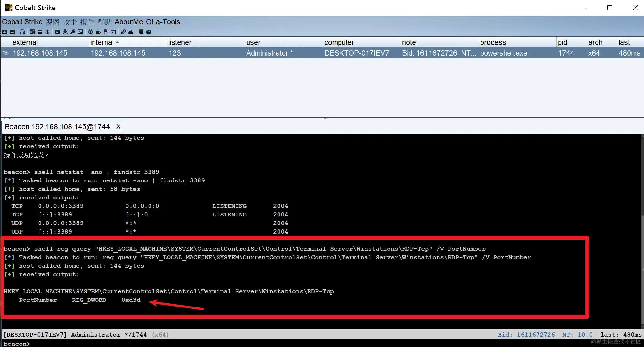Click the gear icon in toolbar
The width and height of the screenshot is (644, 347).
(90, 32)
